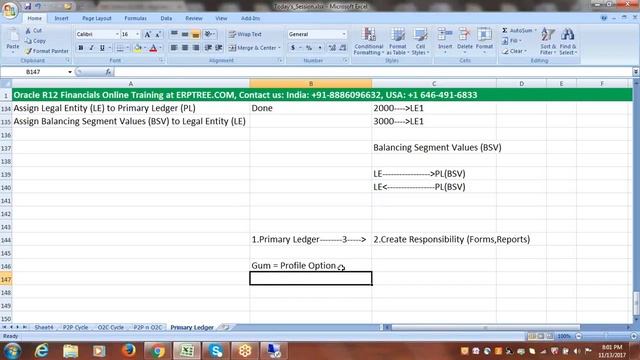
Task: Click Merge & Center
Action: coord(254,48)
